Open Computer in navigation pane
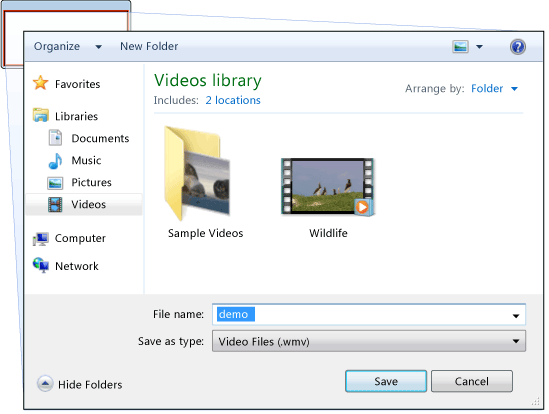 80,238
